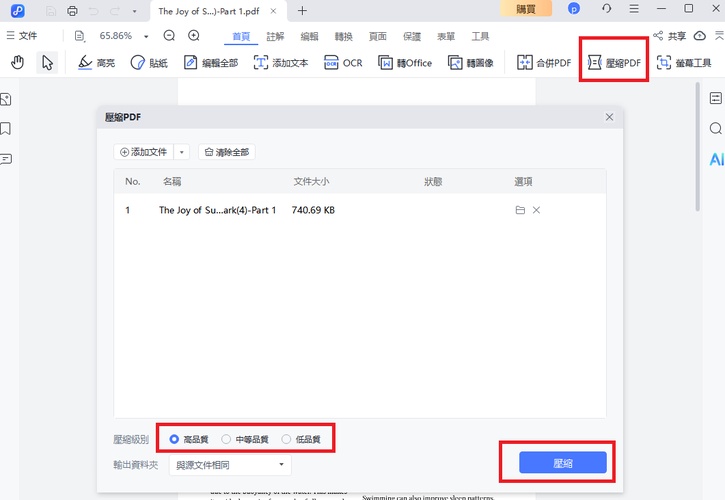Click the blue 壓縮 compress button
The width and height of the screenshot is (725, 500).
click(x=563, y=463)
